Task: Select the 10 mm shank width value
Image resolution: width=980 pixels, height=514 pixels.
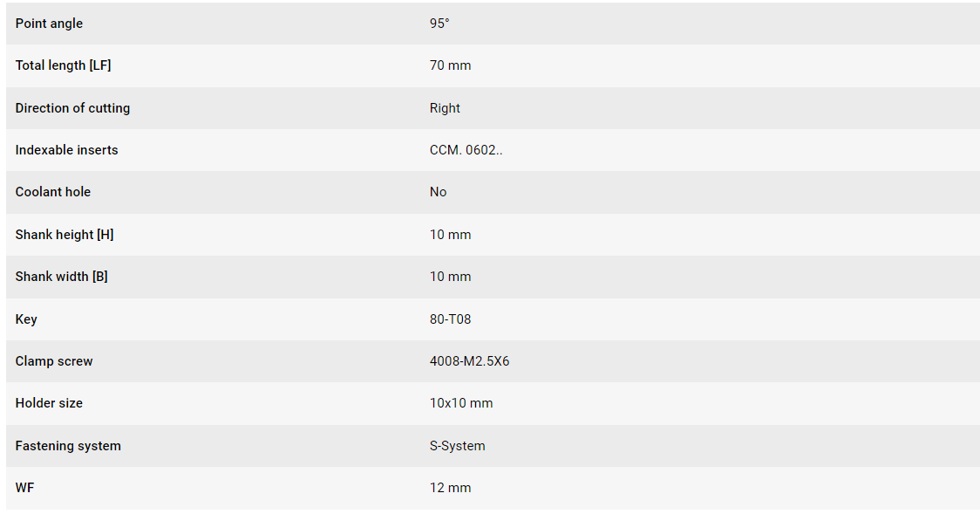Action: (450, 277)
